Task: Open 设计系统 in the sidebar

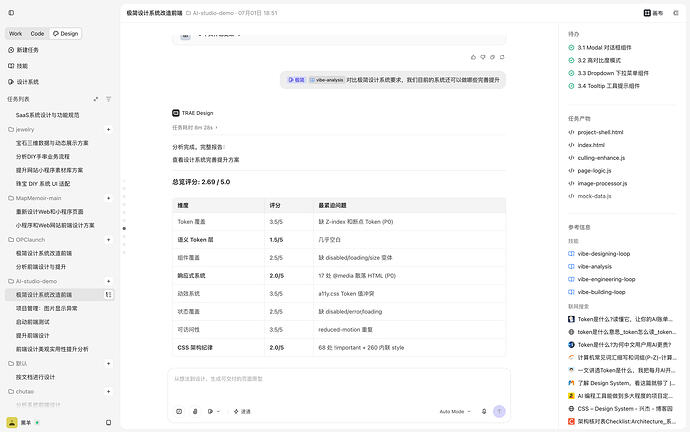Action: [x=23, y=82]
